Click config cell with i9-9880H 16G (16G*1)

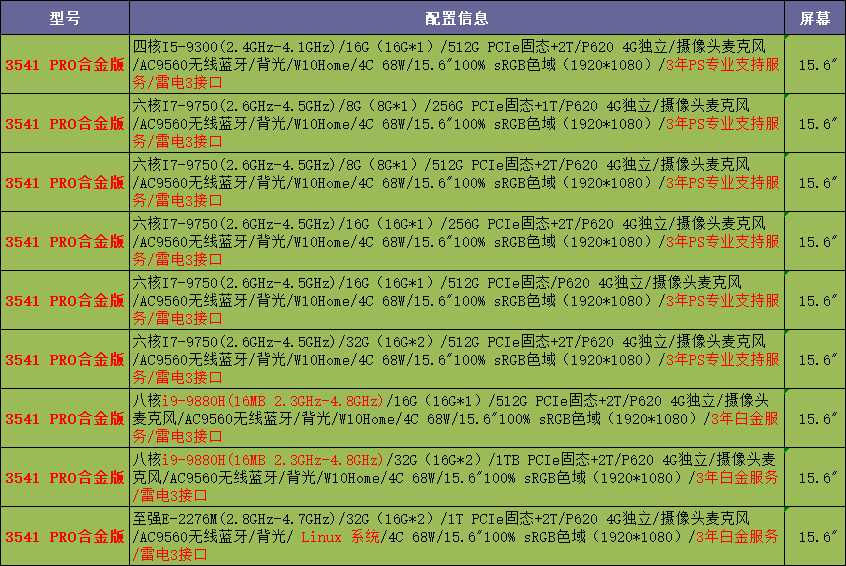[457, 418]
